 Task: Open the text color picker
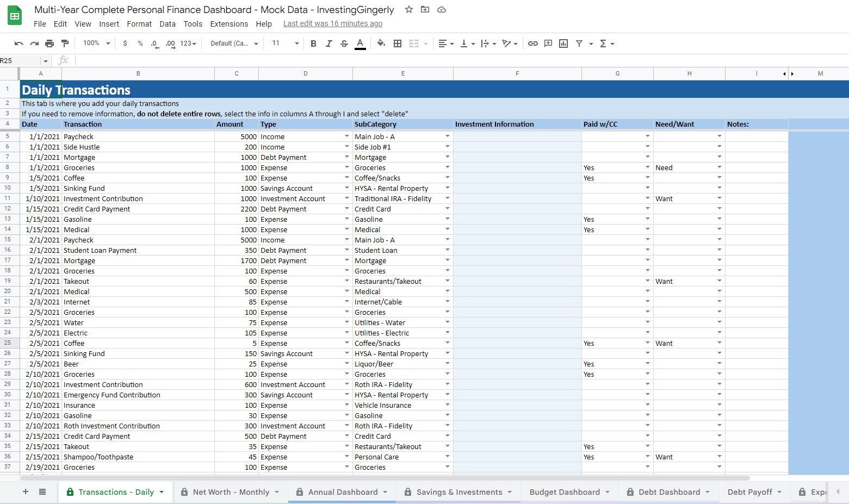tap(360, 43)
